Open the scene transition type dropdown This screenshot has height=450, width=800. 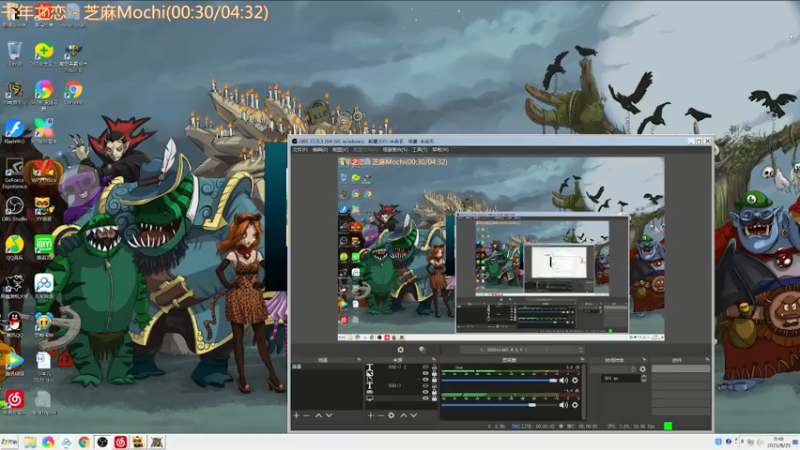613,369
